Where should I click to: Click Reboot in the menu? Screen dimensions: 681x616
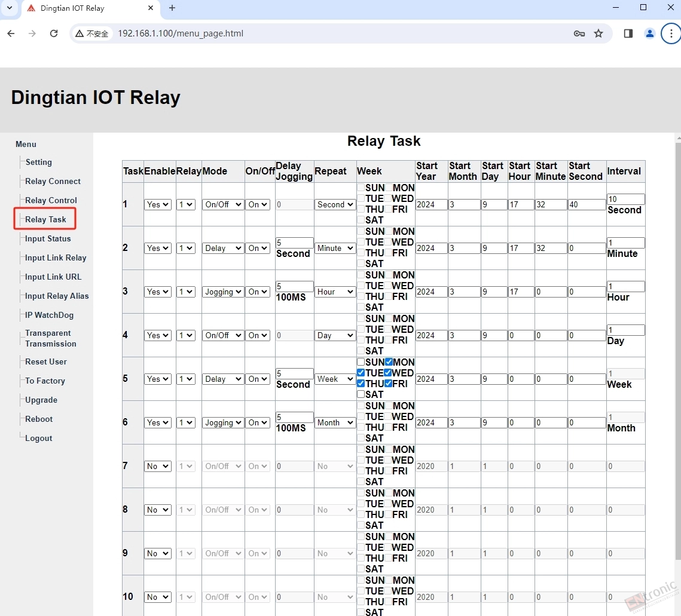[x=39, y=419]
